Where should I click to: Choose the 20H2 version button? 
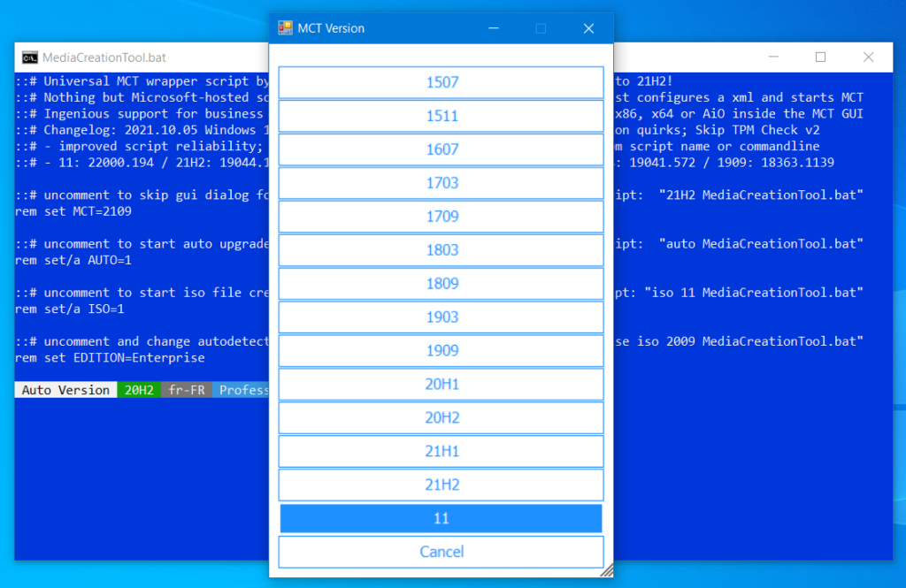pyautogui.click(x=441, y=418)
